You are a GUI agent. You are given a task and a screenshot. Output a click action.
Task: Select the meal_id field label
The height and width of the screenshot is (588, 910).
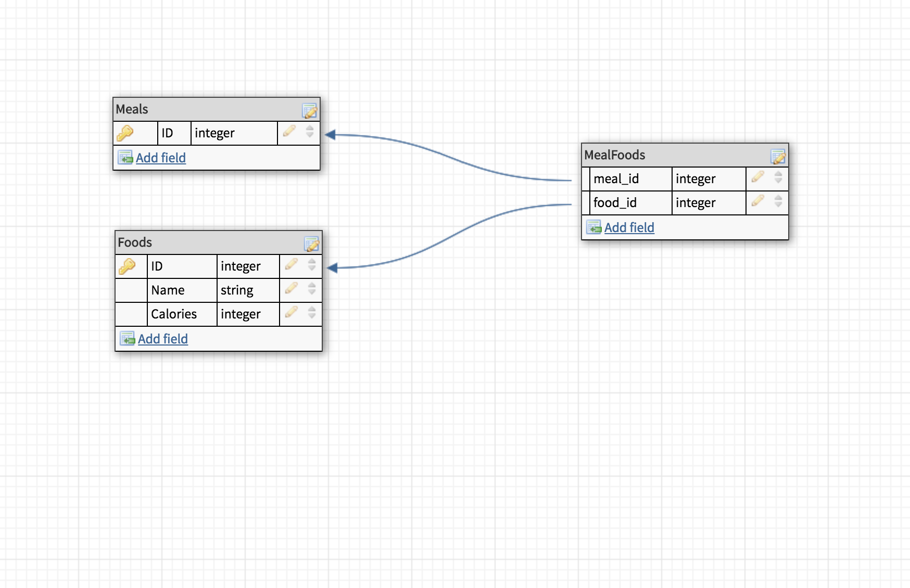(x=616, y=179)
